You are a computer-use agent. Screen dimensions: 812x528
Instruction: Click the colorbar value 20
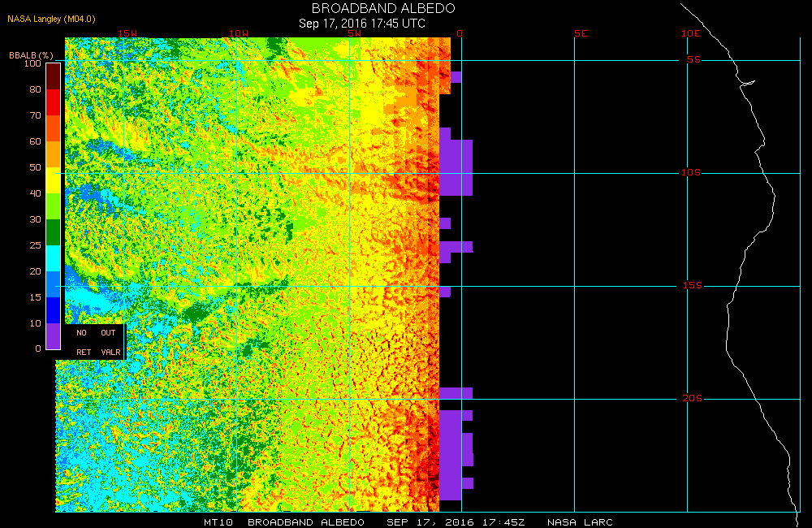point(35,271)
